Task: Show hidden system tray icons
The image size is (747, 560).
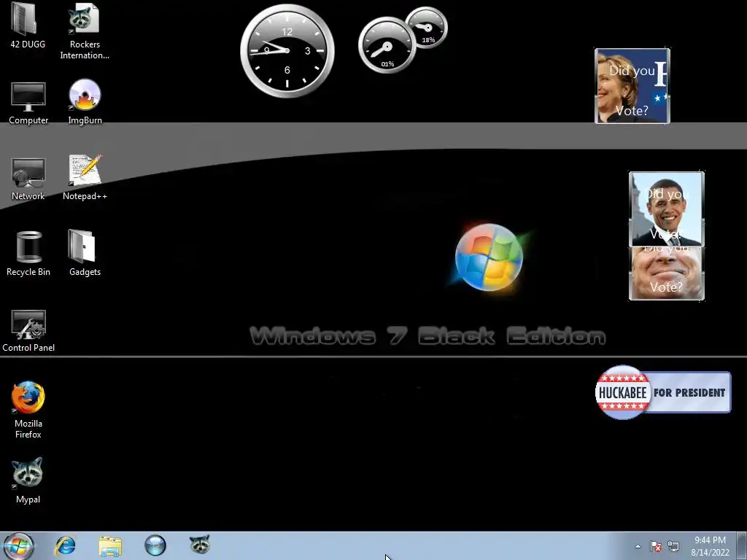Action: 638,546
